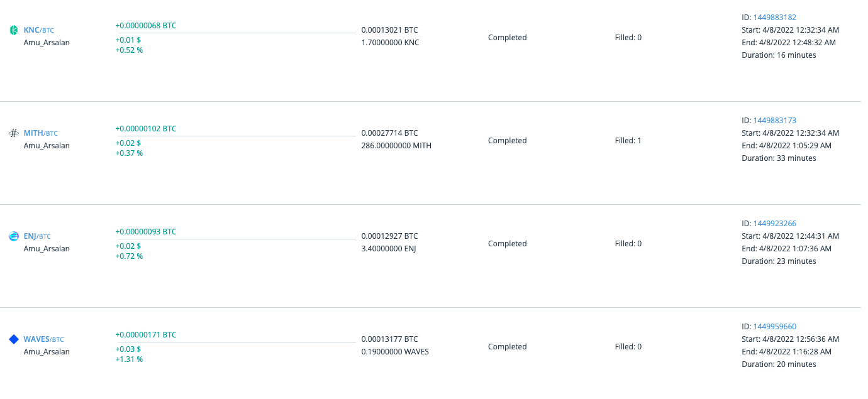Click the 0.19000000 WAVES volume value

tap(395, 352)
